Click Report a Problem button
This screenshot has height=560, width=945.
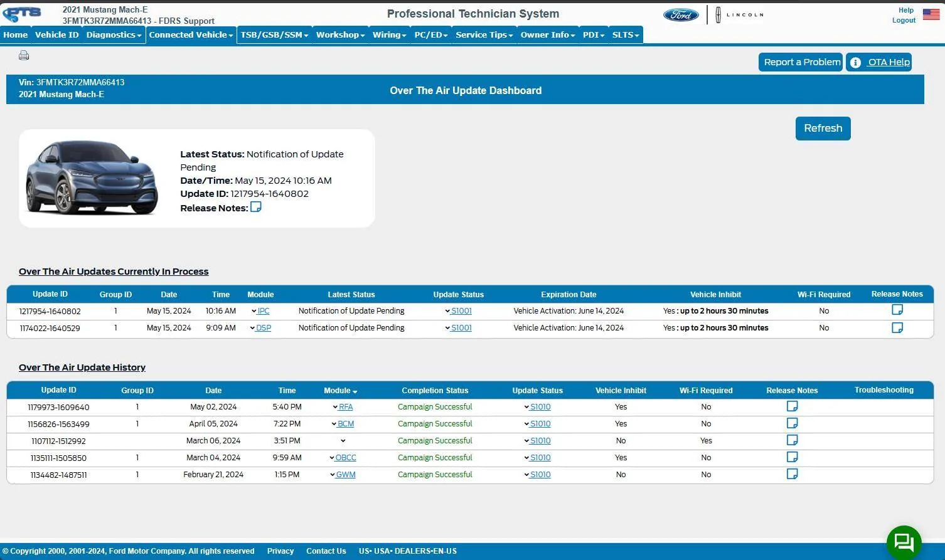tap(801, 62)
